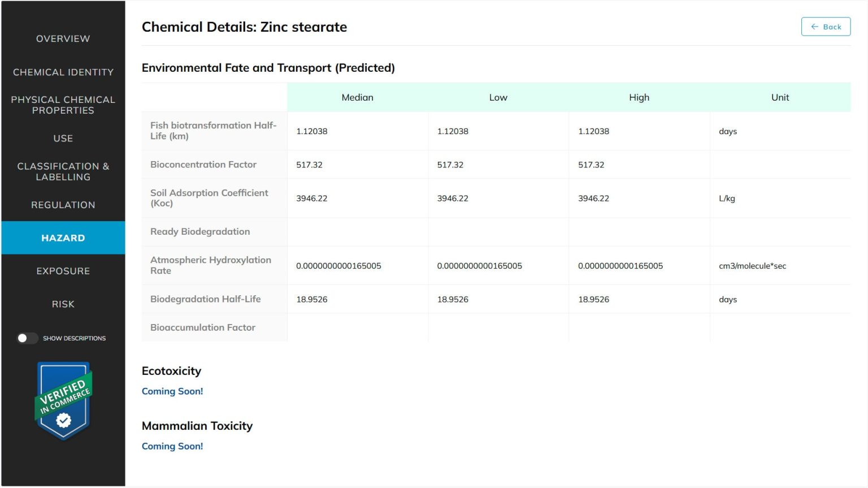Image resolution: width=868 pixels, height=488 pixels.
Task: Click the Back button
Action: coord(825,27)
